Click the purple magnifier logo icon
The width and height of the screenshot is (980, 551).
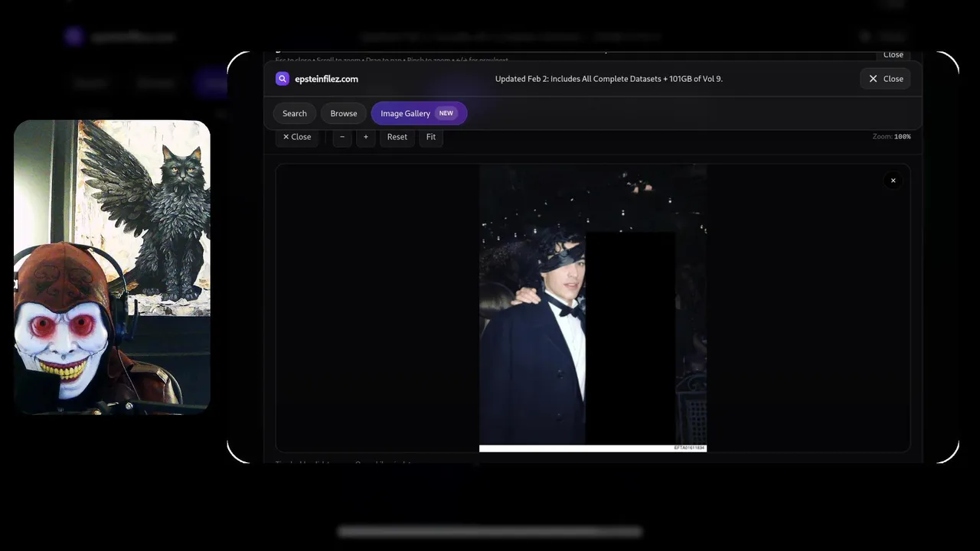[283, 79]
